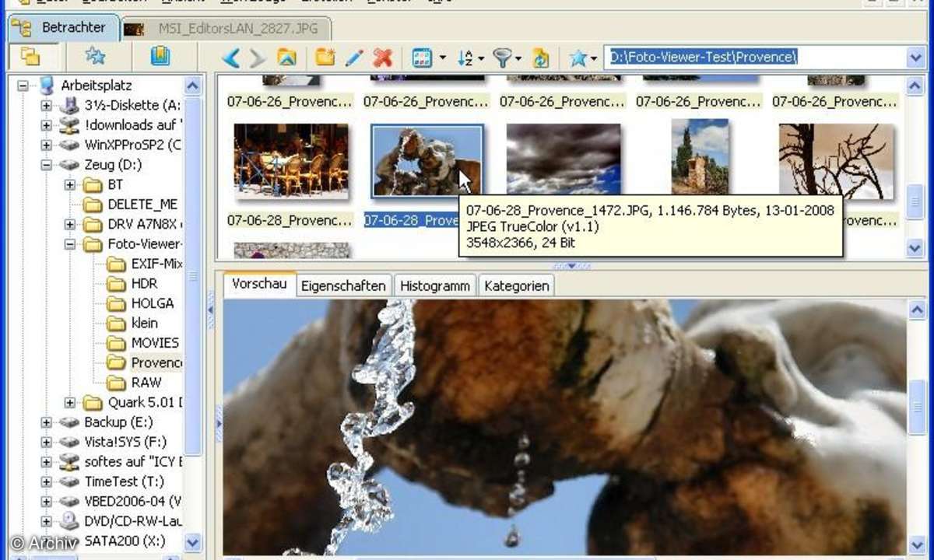934x560 pixels.
Task: Select the softes network drive
Action: coord(133,462)
